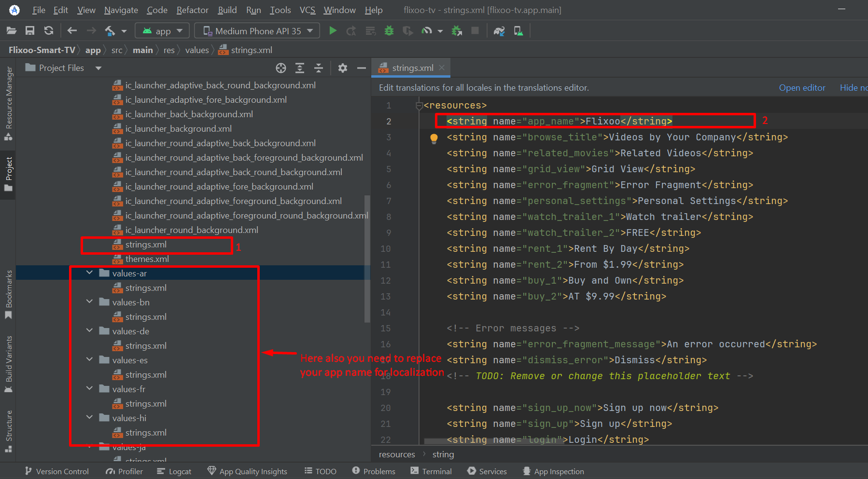Open the Refactor menu
Screen dimensions: 868x479
192,10
